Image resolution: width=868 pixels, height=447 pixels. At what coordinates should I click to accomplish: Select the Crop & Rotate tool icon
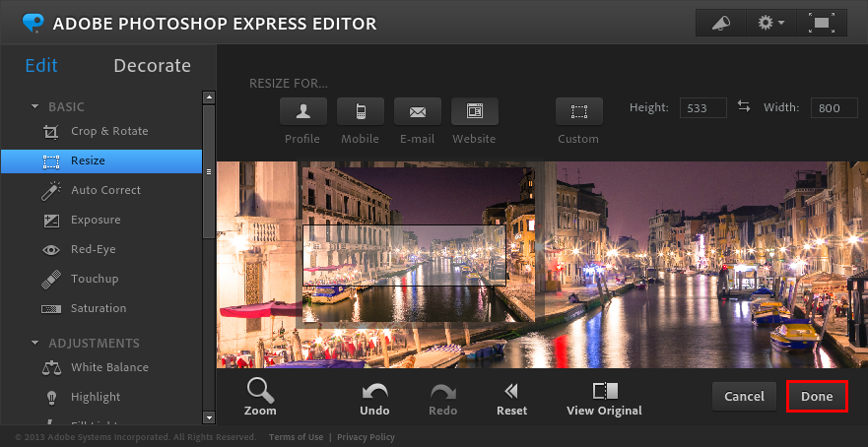point(51,132)
